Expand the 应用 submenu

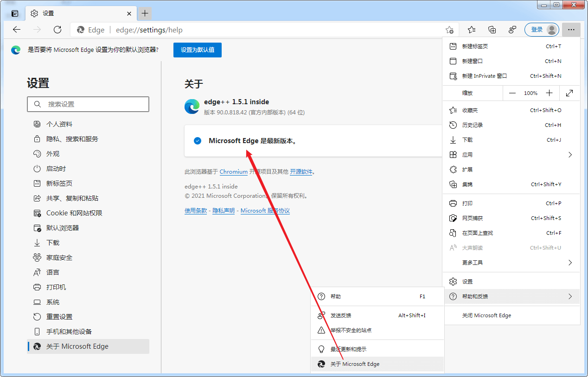pyautogui.click(x=511, y=155)
